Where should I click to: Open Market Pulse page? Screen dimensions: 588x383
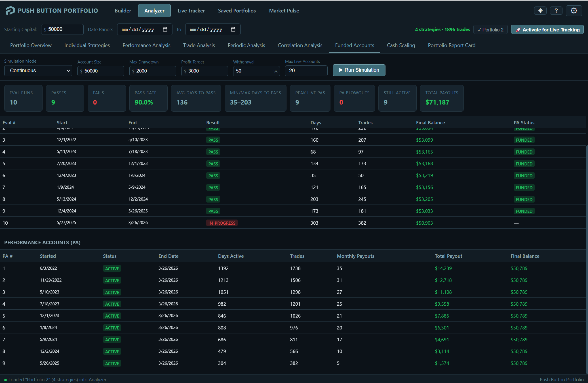(x=284, y=11)
